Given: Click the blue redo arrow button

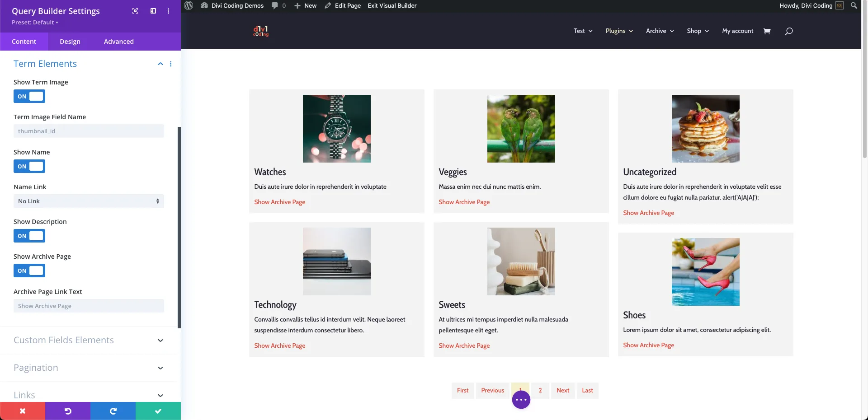Looking at the screenshot, I should [113, 411].
